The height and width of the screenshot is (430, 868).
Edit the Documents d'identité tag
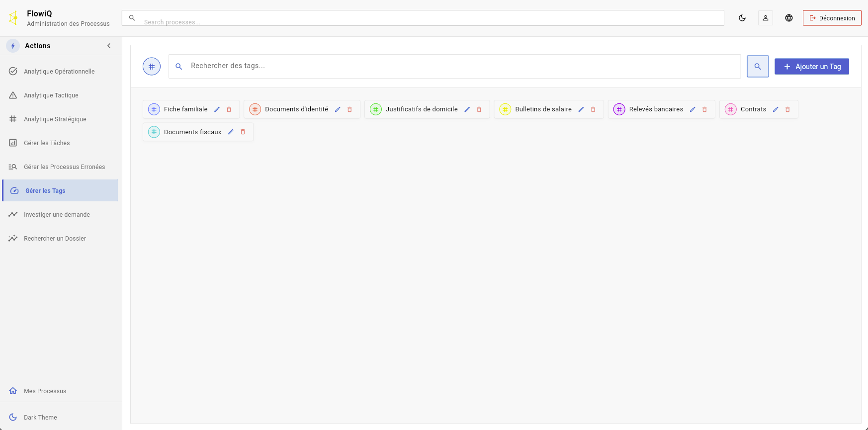[x=338, y=109]
